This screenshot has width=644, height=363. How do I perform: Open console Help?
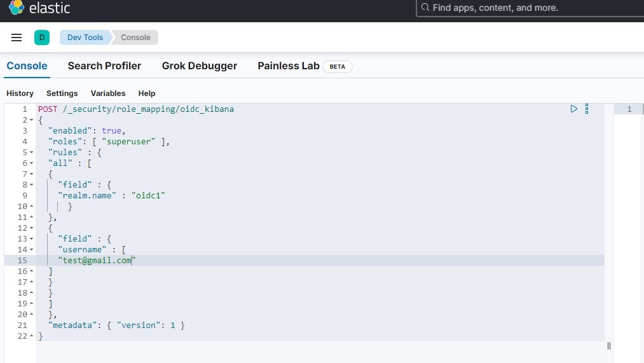point(147,93)
